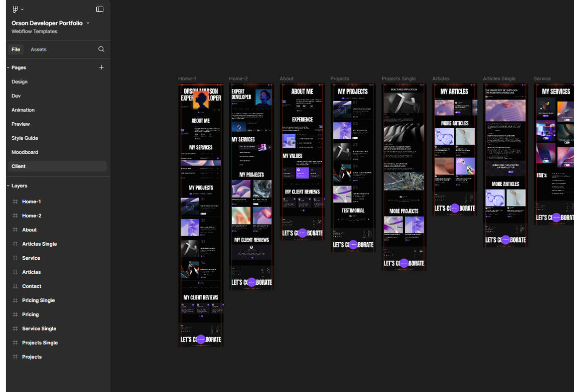This screenshot has height=392, width=574.
Task: Click frame icon beside Service layer
Action: pos(15,258)
